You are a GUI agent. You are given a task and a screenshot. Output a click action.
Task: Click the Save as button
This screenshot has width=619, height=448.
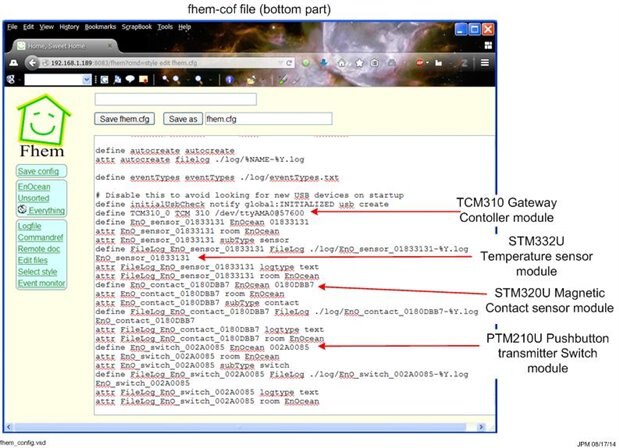[183, 119]
